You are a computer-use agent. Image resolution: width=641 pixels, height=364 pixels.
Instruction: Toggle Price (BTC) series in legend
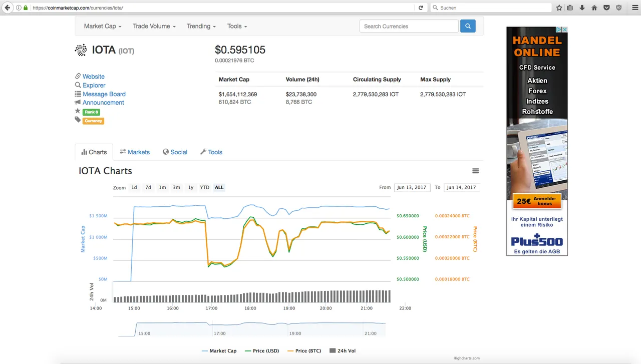click(304, 351)
